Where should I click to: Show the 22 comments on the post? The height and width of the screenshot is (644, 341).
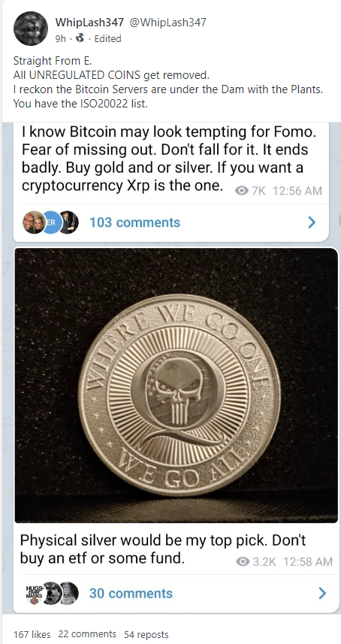(x=87, y=633)
